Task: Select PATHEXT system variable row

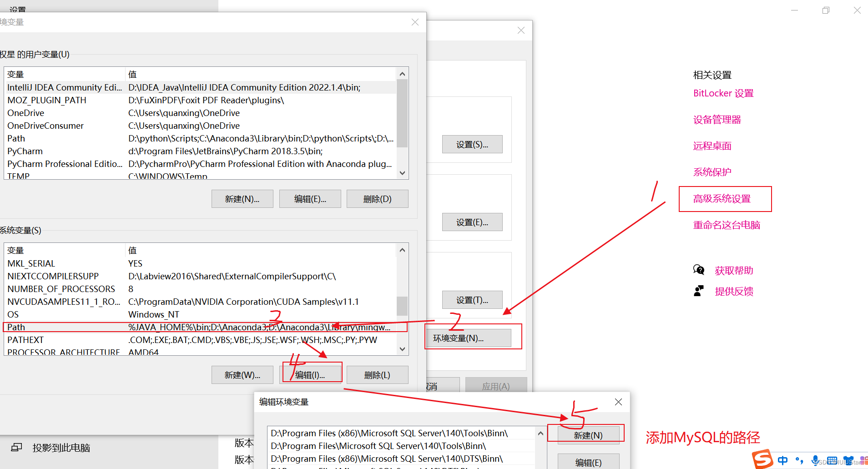Action: pyautogui.click(x=200, y=340)
